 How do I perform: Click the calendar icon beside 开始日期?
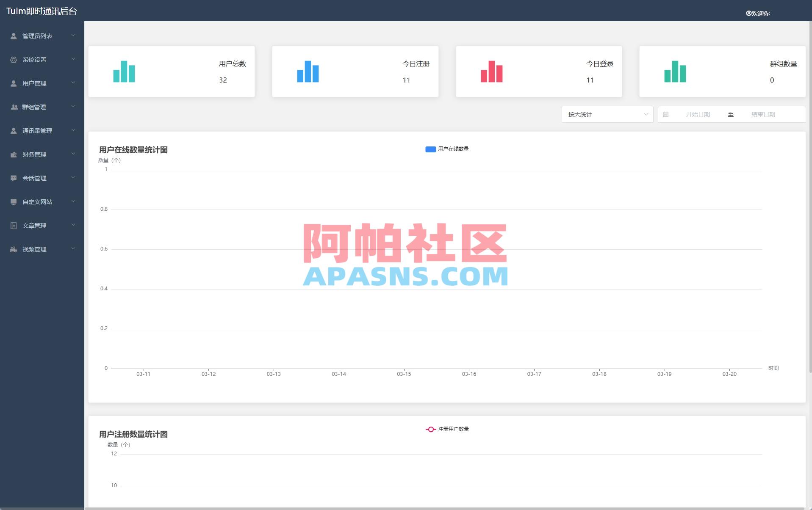pyautogui.click(x=666, y=114)
